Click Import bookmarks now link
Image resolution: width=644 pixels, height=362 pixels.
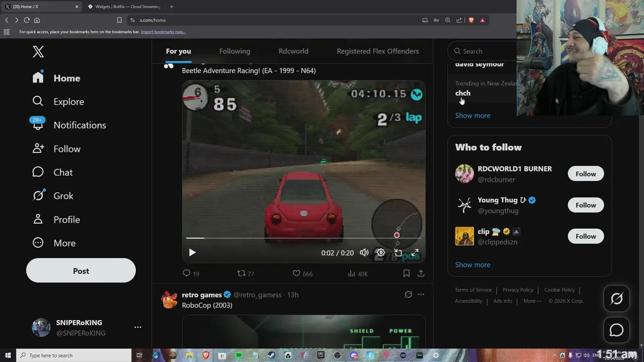[x=163, y=32]
